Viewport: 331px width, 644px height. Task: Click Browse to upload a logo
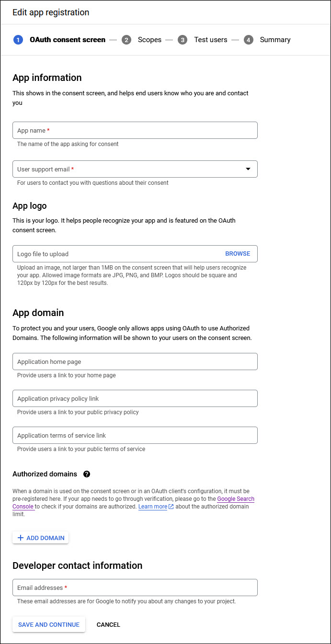click(238, 254)
